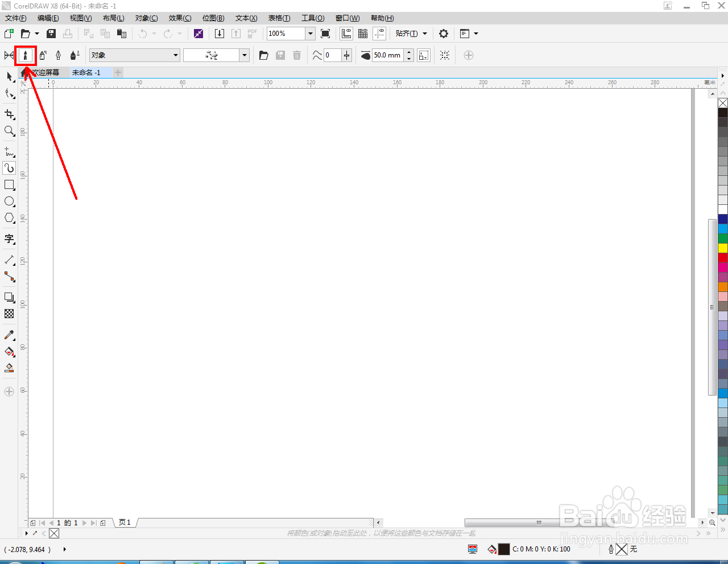This screenshot has height=564, width=728.
Task: Select the Eyedropper tool
Action: tap(9, 335)
